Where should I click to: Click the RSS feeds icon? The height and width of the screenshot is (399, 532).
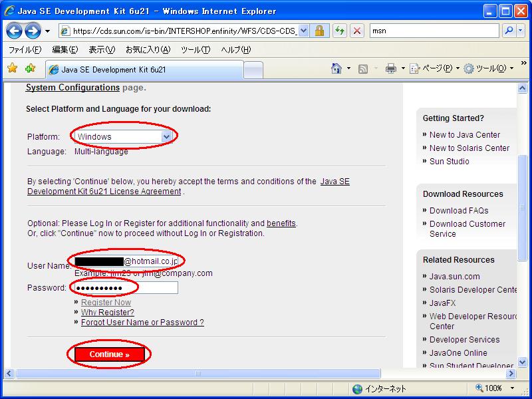click(362, 69)
